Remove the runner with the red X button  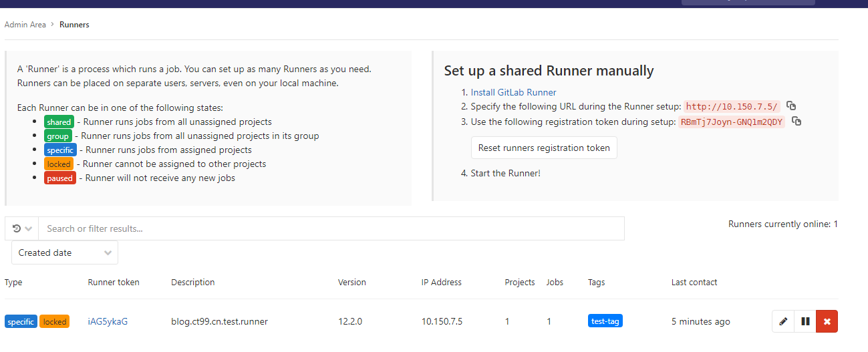827,321
